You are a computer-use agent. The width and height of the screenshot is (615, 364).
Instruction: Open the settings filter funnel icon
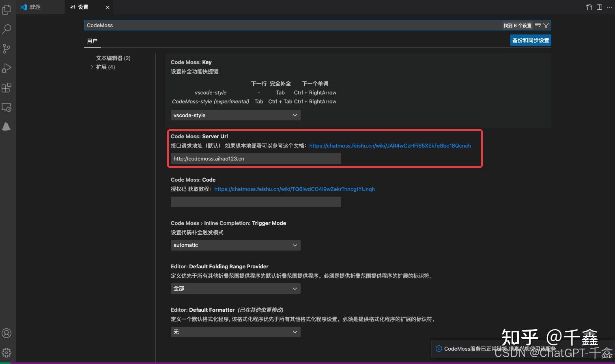click(x=546, y=25)
